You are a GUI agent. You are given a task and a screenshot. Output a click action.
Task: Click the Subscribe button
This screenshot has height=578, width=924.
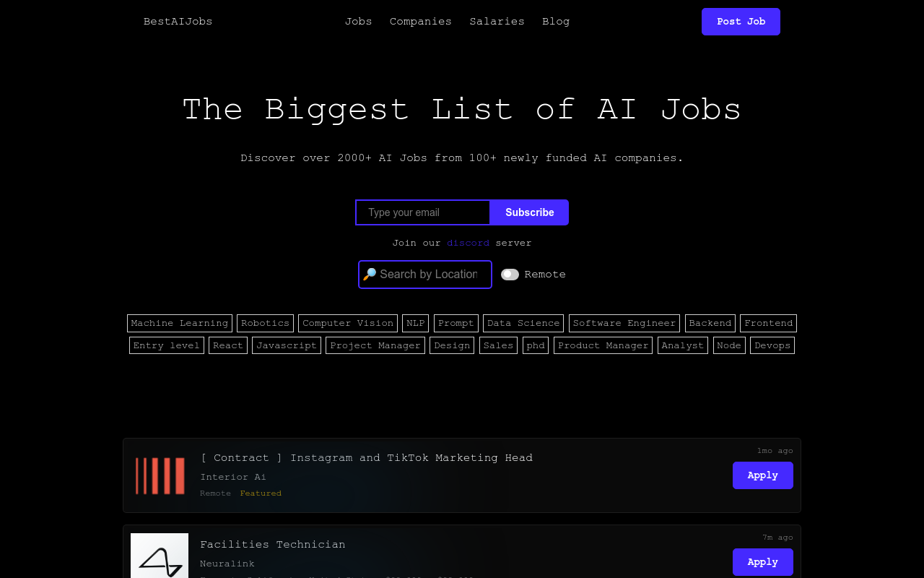(x=530, y=212)
